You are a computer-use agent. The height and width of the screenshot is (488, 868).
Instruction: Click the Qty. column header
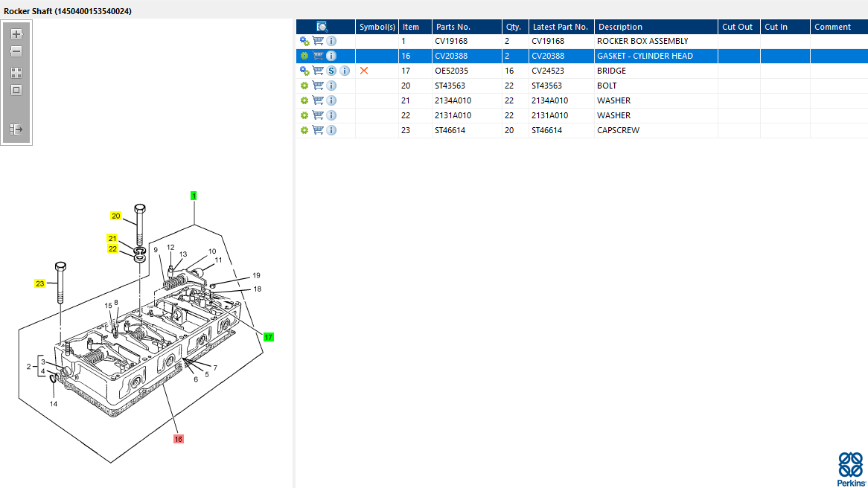(513, 27)
